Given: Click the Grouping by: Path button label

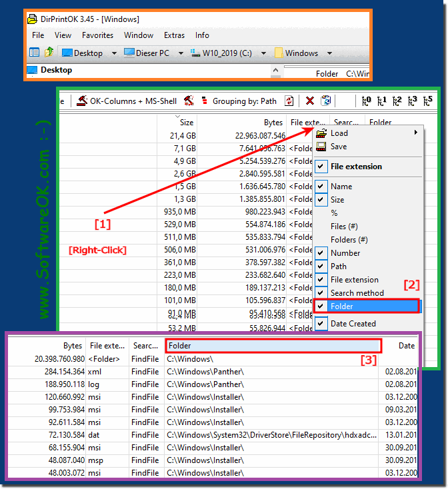Looking at the screenshot, I should click(x=245, y=101).
